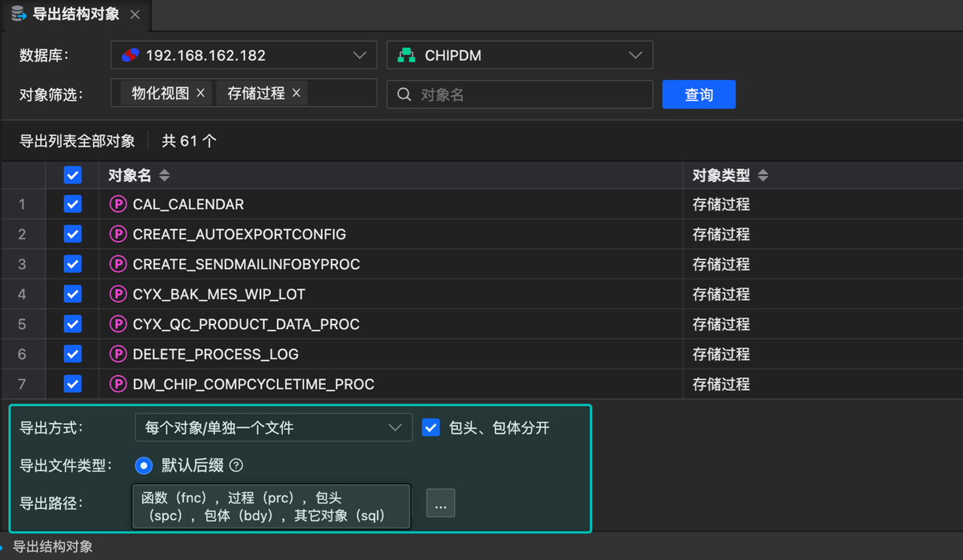Click the help icon next to 默认后缀
Screen dimensions: 963x560
235,465
